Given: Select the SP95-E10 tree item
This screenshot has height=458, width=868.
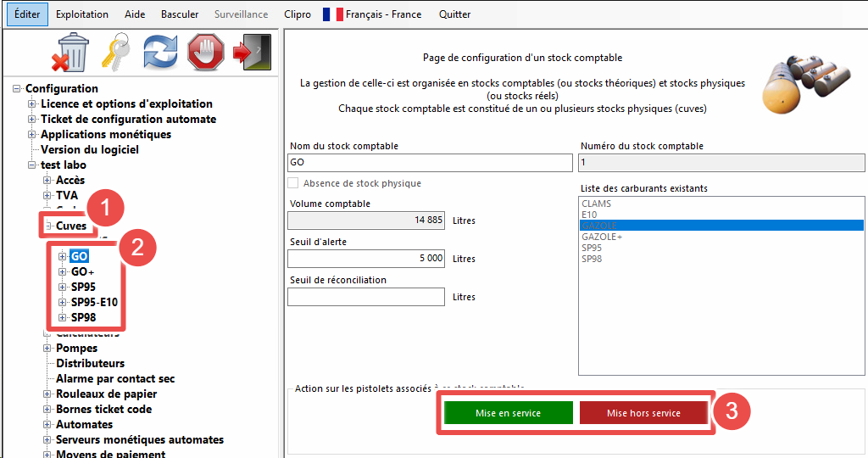Looking at the screenshot, I should [94, 302].
